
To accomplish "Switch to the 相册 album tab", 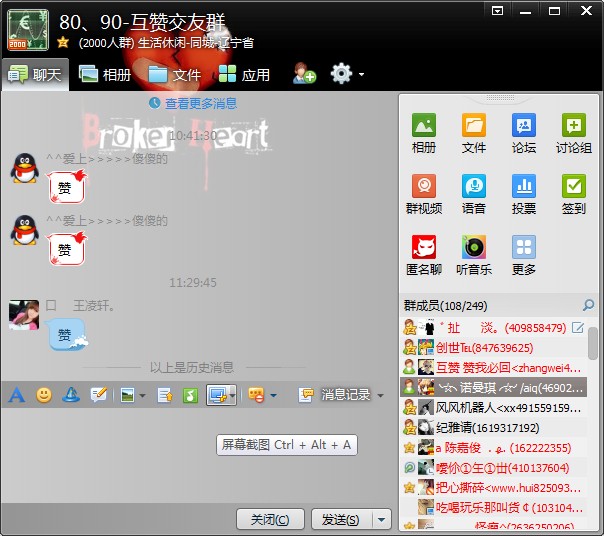I will click(x=105, y=74).
